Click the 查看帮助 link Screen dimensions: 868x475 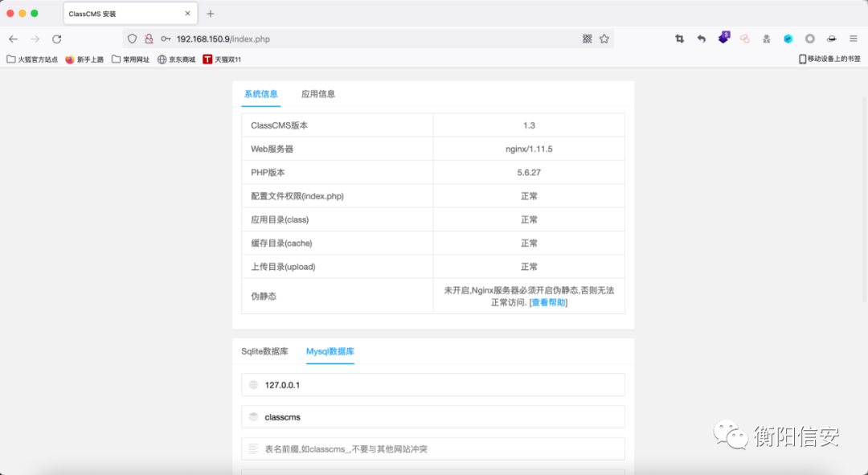549,302
